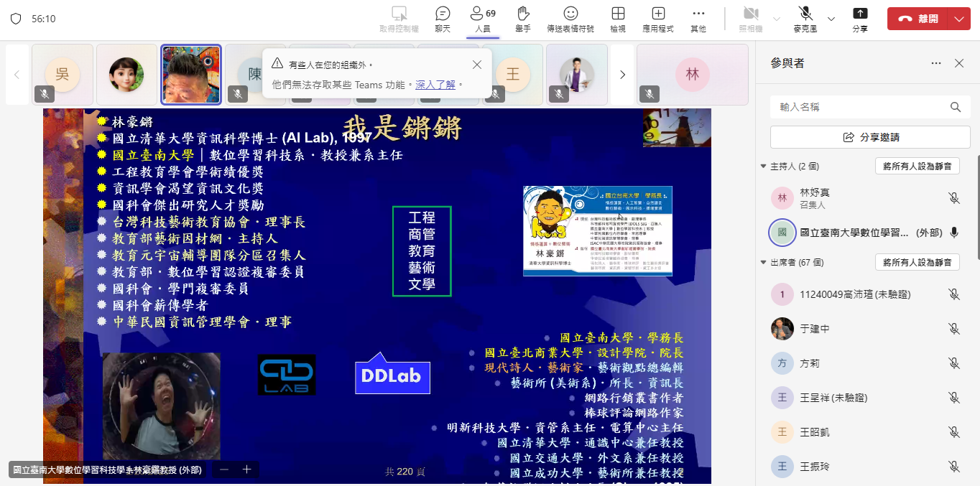Show next participant tiles
The image size is (980, 486).
623,75
